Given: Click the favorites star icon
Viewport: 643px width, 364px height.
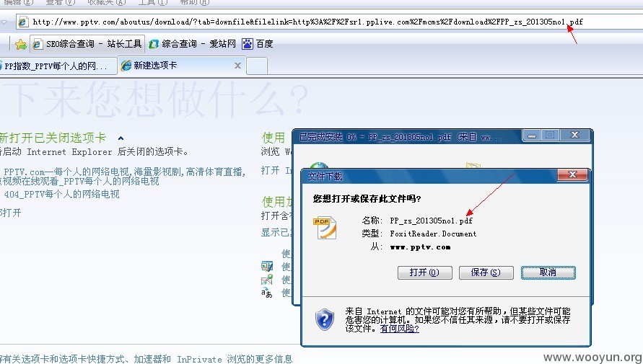Looking at the screenshot, I should 20,44.
